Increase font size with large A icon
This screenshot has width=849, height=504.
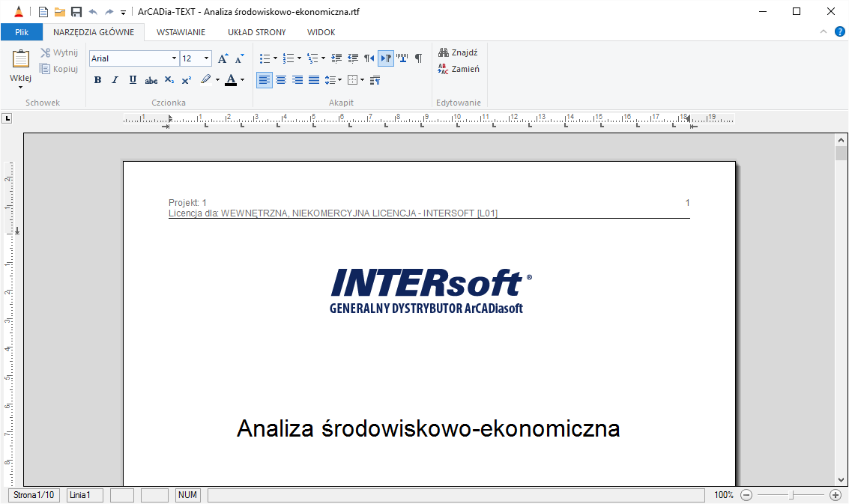pos(223,58)
